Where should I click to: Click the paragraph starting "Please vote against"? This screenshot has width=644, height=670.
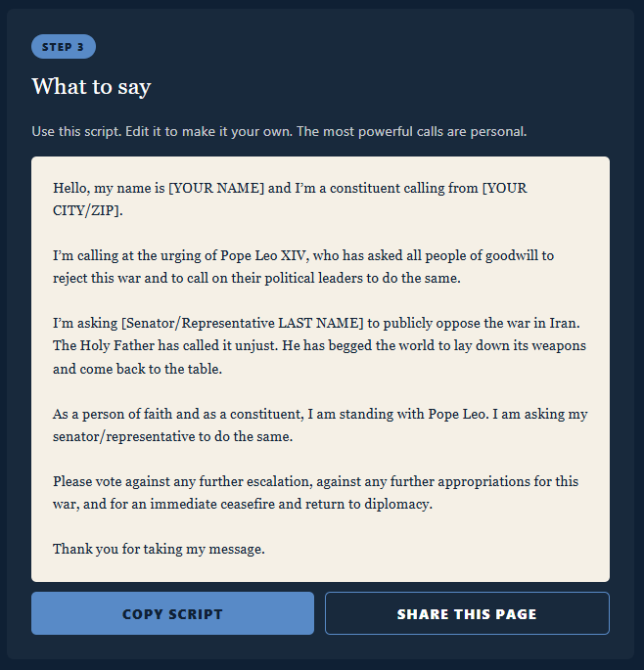pos(315,493)
